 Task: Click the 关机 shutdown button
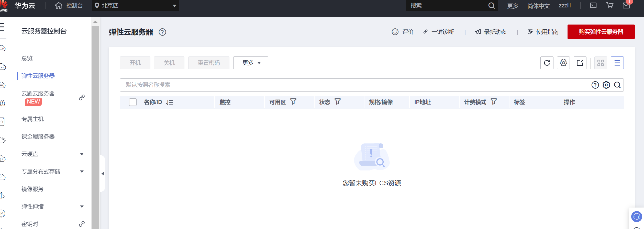(x=169, y=63)
